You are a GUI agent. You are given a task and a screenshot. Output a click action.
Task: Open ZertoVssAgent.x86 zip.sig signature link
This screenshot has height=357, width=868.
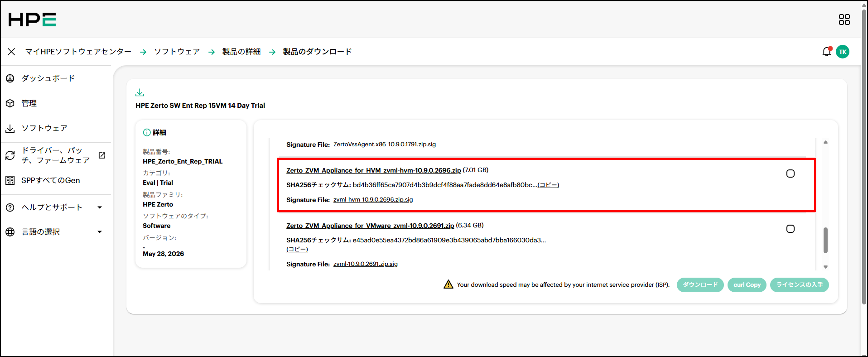pyautogui.click(x=384, y=144)
